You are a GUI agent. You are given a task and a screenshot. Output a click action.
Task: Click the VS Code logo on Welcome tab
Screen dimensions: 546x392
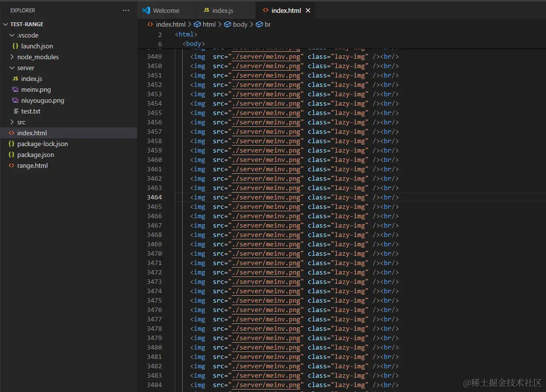[x=146, y=10]
